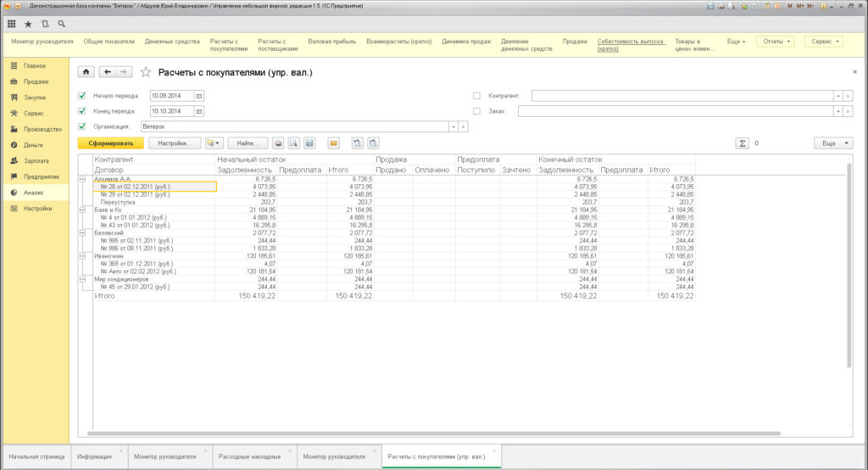Click the title bar save icon

point(711,6)
